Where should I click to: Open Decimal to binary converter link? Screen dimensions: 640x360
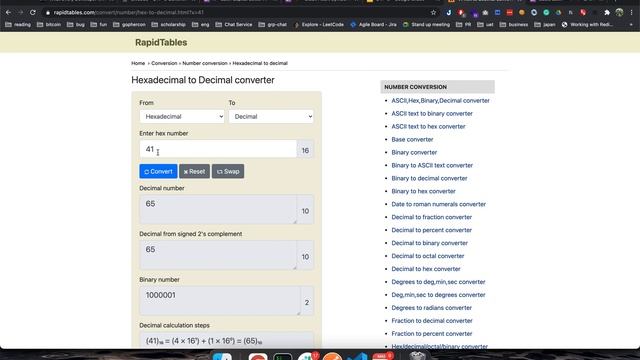(429, 243)
